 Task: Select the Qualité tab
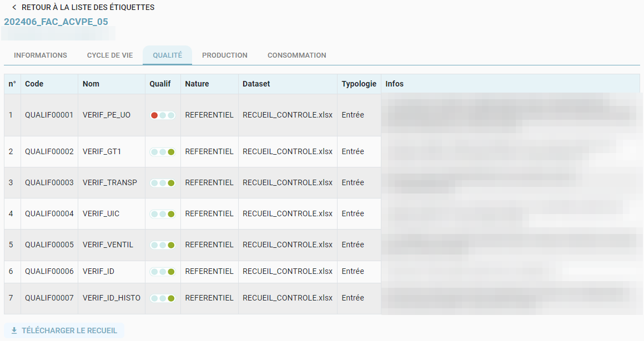point(168,55)
